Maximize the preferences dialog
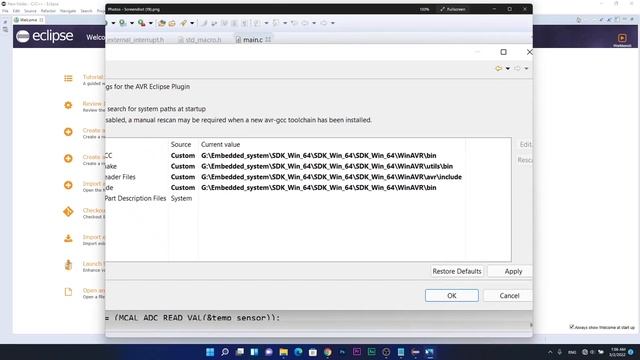Viewport: 640px width, 360px height. coord(503,52)
